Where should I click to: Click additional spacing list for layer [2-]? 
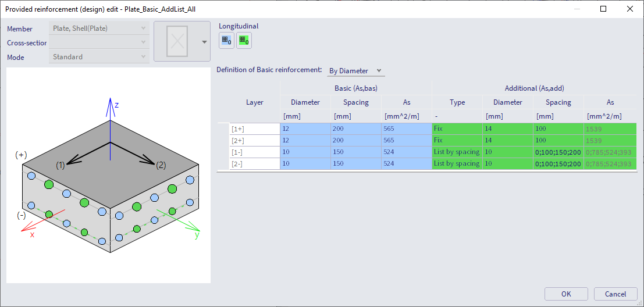[558, 163]
